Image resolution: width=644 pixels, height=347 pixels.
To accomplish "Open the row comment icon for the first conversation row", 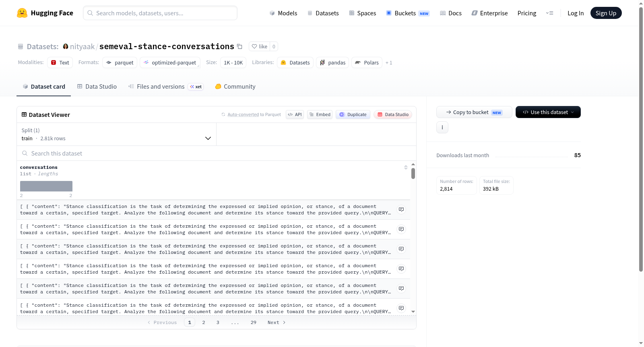I will [401, 210].
